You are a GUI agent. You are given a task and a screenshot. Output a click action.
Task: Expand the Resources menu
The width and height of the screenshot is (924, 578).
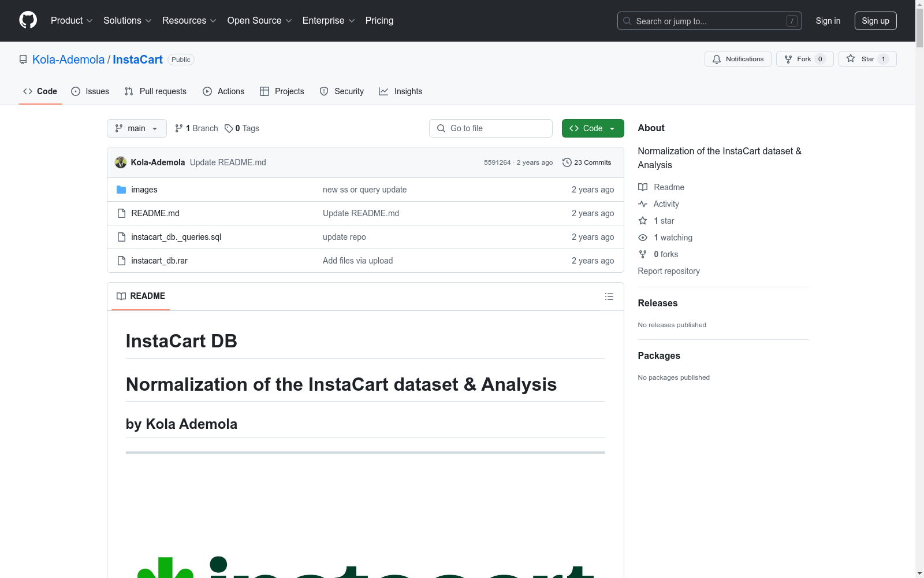(x=189, y=20)
